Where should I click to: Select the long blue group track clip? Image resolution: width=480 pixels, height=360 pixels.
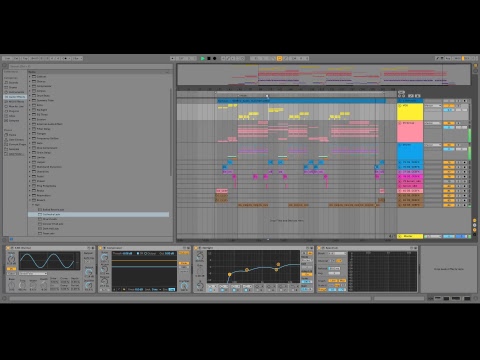(301, 101)
